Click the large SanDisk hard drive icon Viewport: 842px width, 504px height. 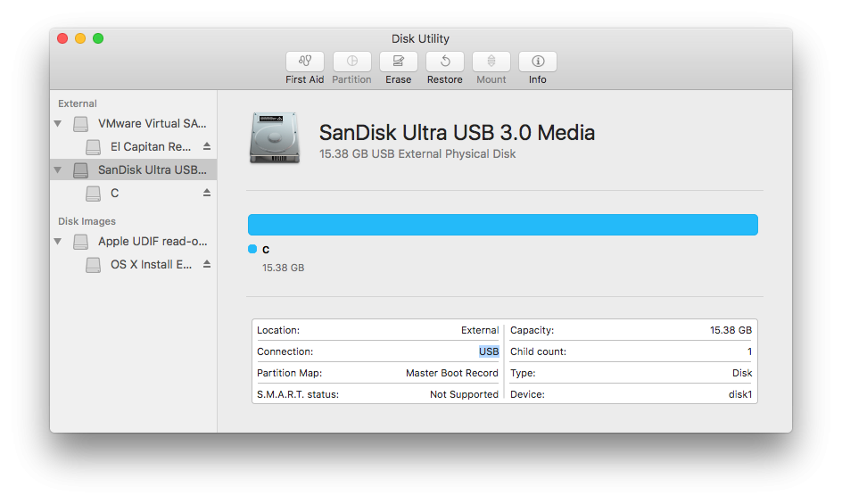pyautogui.click(x=276, y=138)
